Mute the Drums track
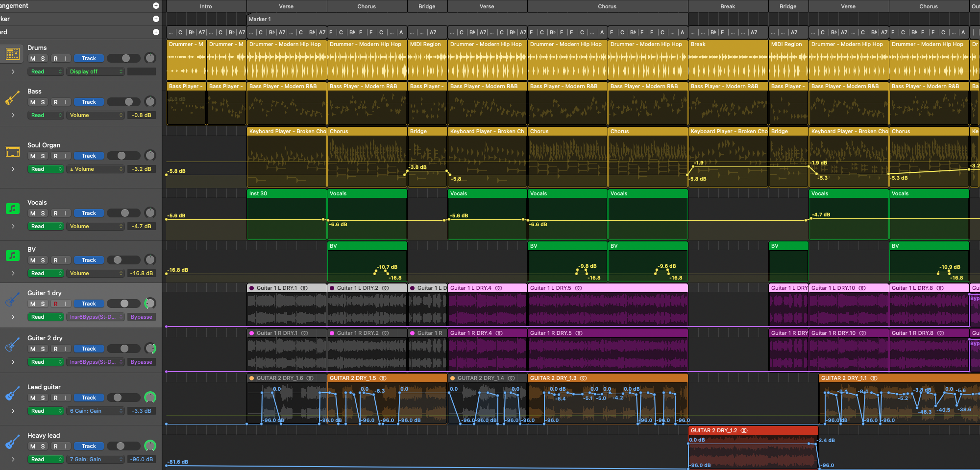 point(33,59)
